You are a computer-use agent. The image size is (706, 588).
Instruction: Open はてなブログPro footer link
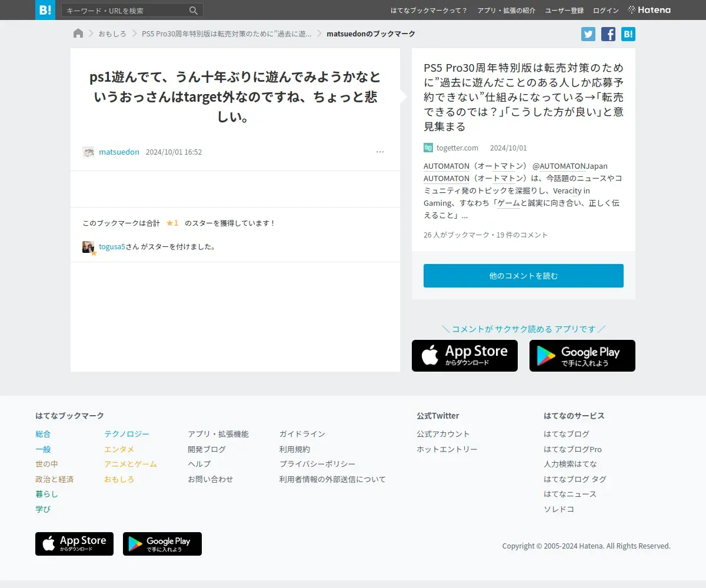tap(572, 449)
